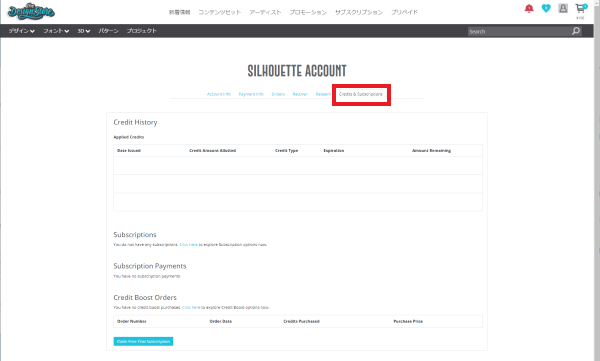Click the Credit Amount Allotted column header

click(212, 151)
